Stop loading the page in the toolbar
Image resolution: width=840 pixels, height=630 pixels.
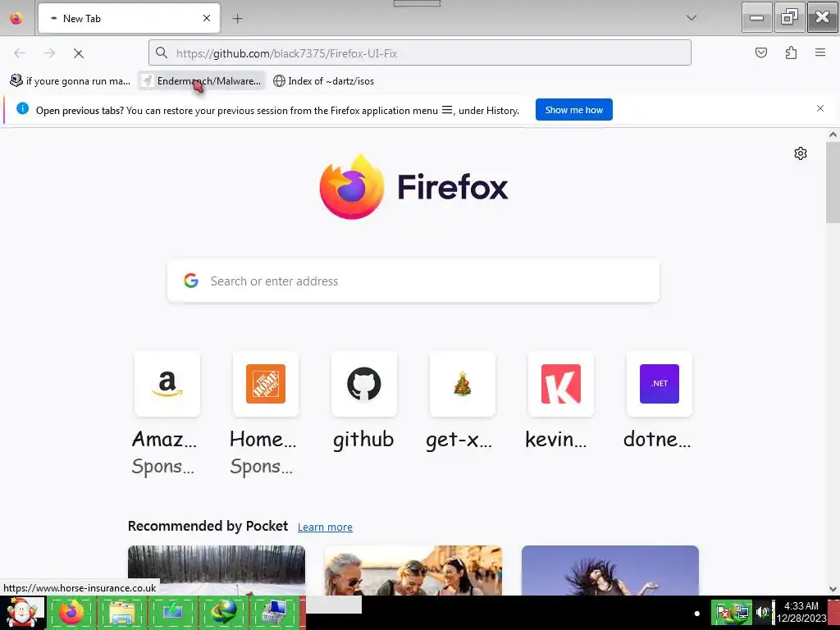[78, 53]
